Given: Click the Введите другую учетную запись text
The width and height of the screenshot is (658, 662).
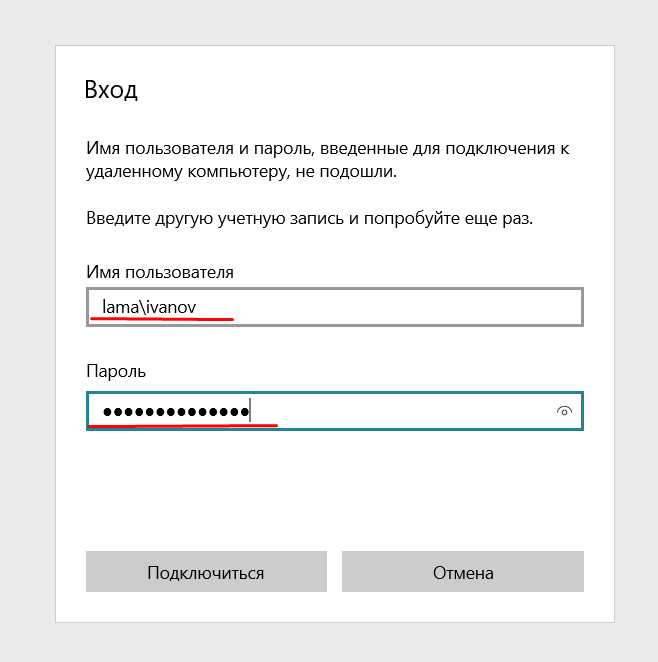Looking at the screenshot, I should [310, 218].
